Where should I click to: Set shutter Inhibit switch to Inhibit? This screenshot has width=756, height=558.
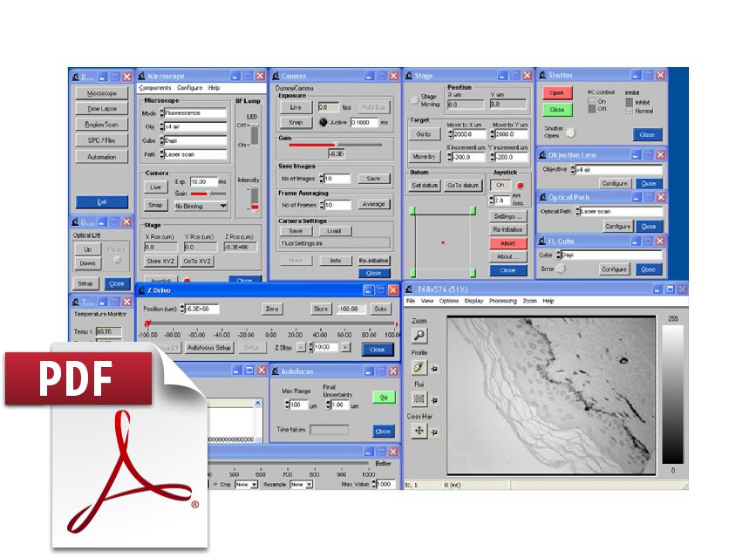tap(630, 102)
